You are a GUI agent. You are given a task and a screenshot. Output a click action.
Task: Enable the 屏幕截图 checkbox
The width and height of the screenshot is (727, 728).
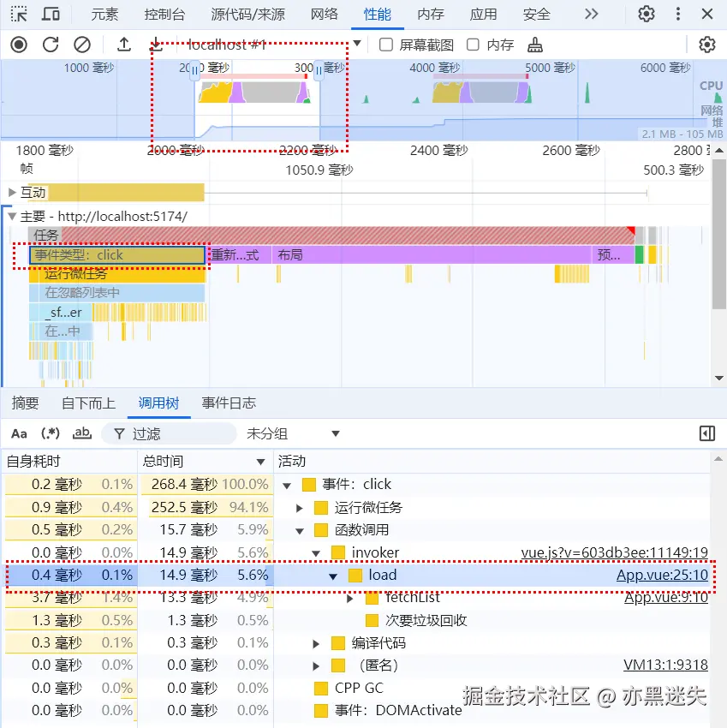(386, 45)
